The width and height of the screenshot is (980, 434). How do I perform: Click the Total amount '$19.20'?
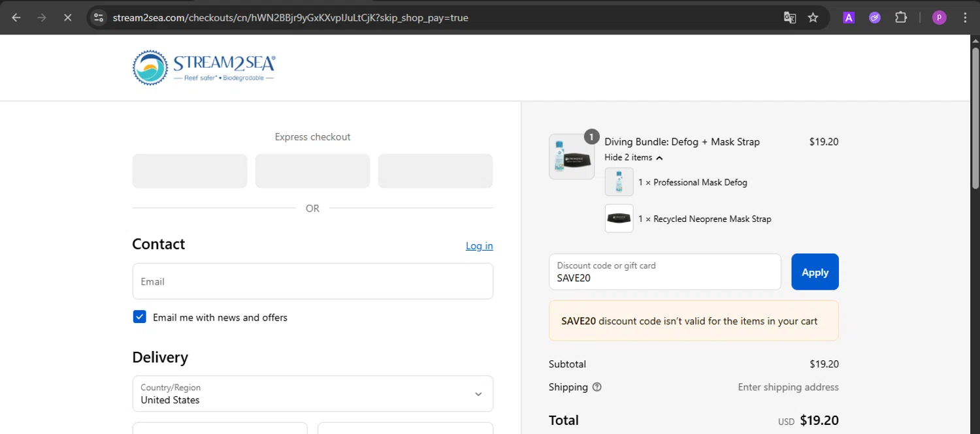pyautogui.click(x=819, y=420)
